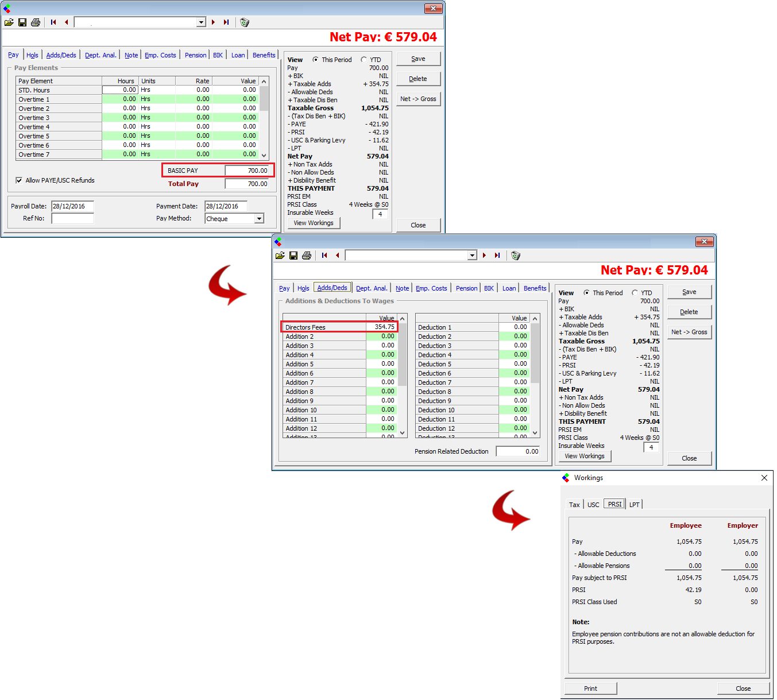Go to next employee record in the top window
The width and height of the screenshot is (777, 700).
click(x=213, y=22)
